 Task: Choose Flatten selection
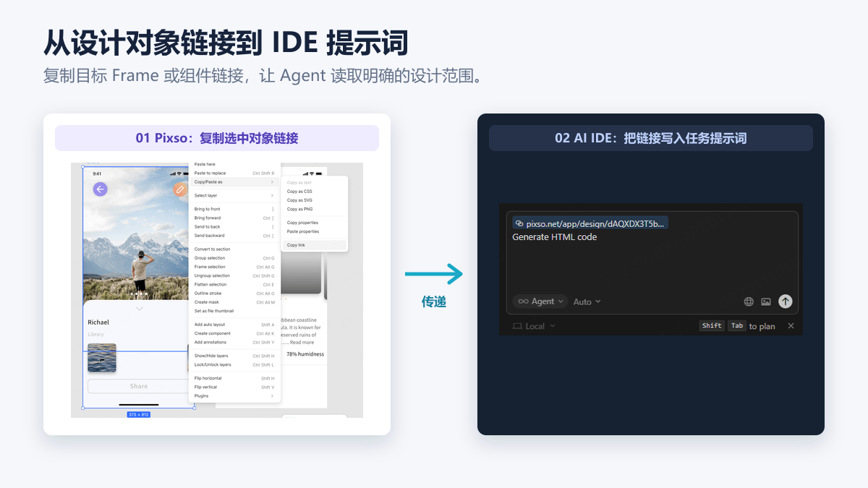coord(234,284)
